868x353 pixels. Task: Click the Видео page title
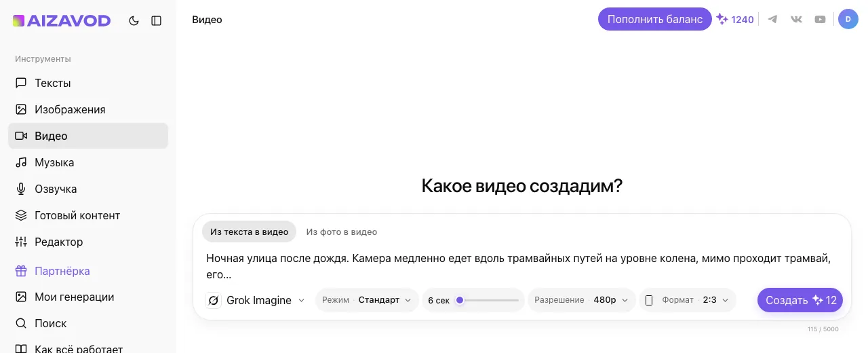click(207, 20)
